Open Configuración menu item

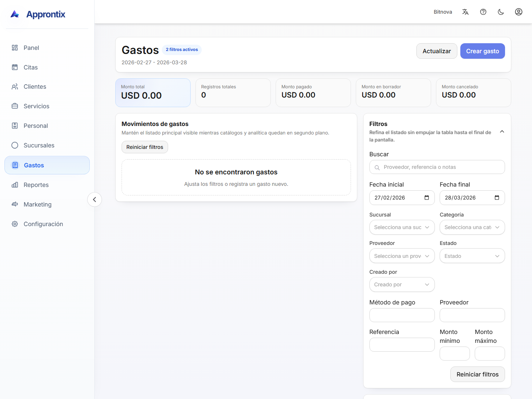[47, 224]
